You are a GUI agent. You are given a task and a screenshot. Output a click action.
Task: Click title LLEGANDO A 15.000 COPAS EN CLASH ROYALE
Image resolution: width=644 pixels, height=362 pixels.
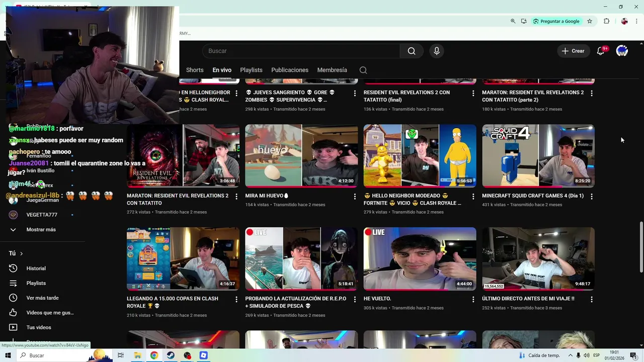(173, 302)
